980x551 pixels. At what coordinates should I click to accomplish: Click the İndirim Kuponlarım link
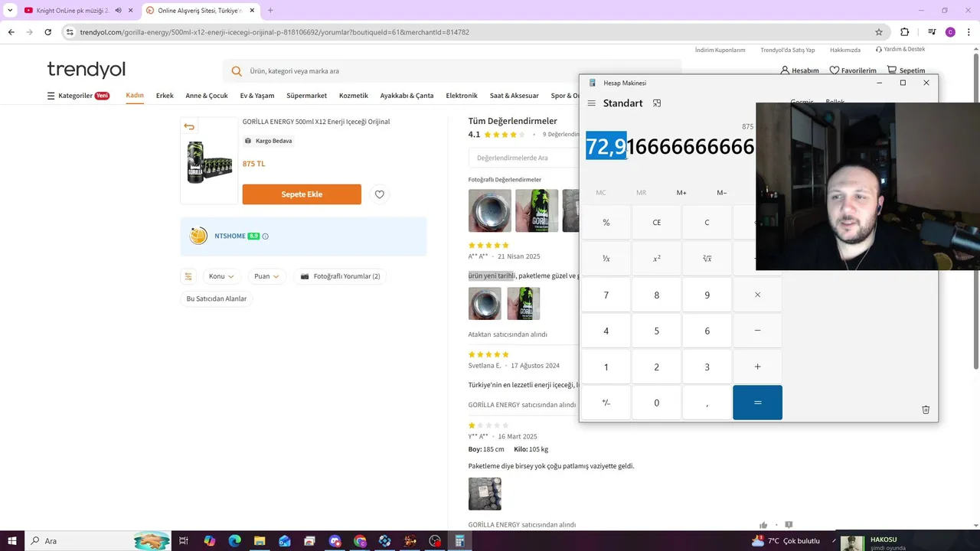(x=720, y=50)
